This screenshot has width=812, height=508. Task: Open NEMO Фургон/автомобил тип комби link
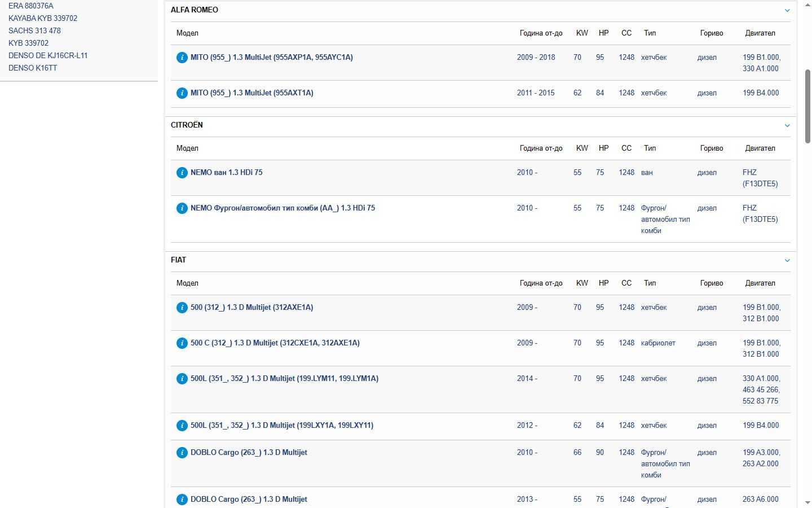click(283, 208)
